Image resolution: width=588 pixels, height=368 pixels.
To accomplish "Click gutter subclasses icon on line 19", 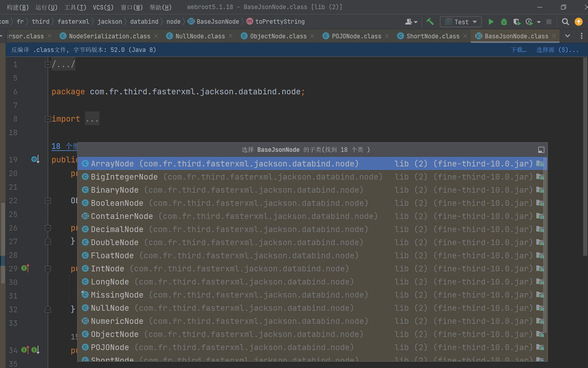I will 35,159.
